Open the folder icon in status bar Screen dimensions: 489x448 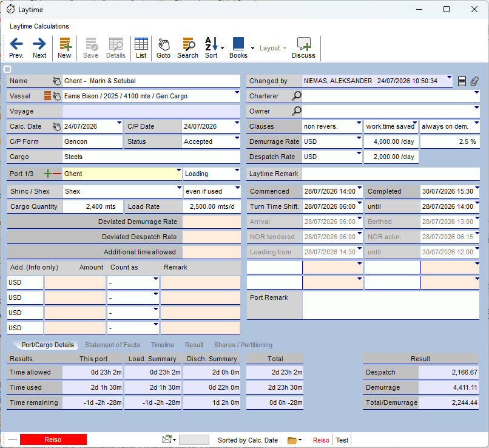tap(292, 440)
